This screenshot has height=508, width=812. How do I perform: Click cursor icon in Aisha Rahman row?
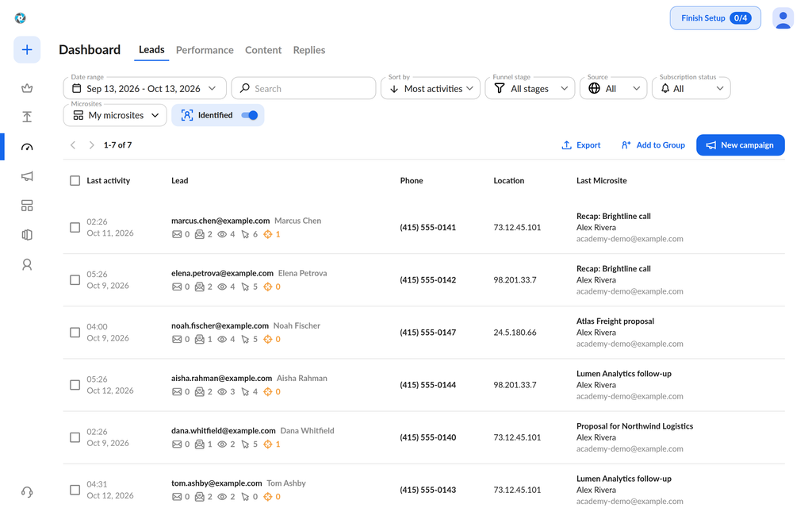point(245,392)
